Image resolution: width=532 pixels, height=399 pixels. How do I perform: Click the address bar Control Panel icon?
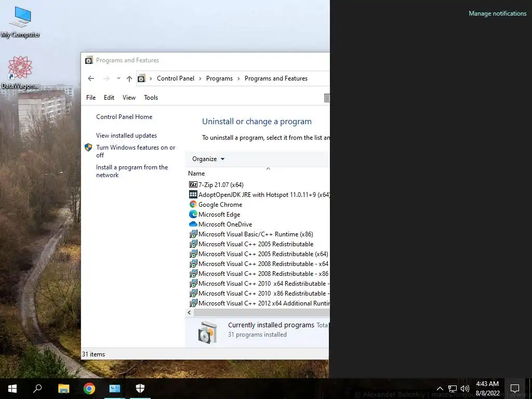click(x=141, y=79)
